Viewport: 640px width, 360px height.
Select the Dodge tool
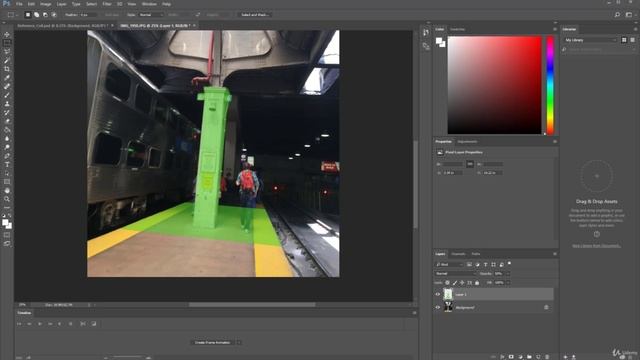click(x=7, y=147)
